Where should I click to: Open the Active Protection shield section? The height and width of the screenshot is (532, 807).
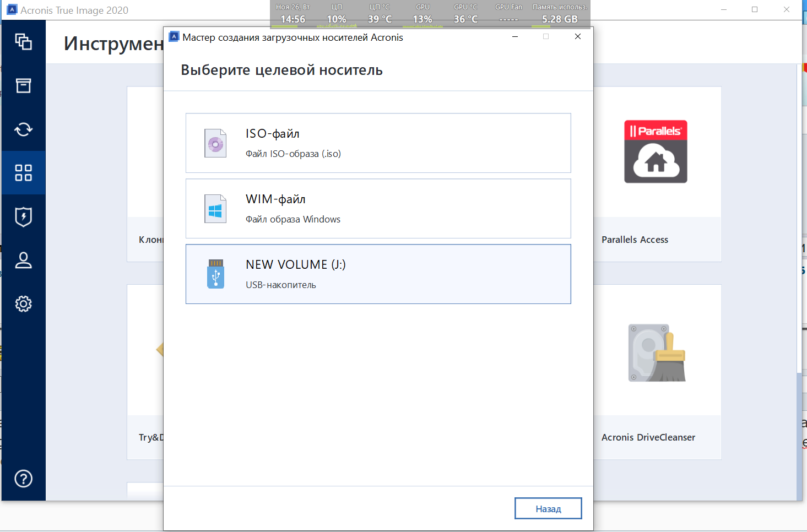[x=23, y=216]
